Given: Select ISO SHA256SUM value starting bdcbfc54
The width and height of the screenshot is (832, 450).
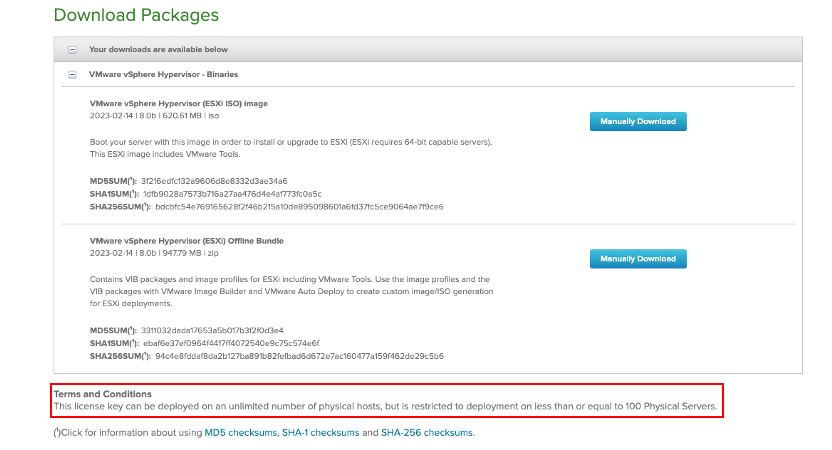Looking at the screenshot, I should [299, 206].
